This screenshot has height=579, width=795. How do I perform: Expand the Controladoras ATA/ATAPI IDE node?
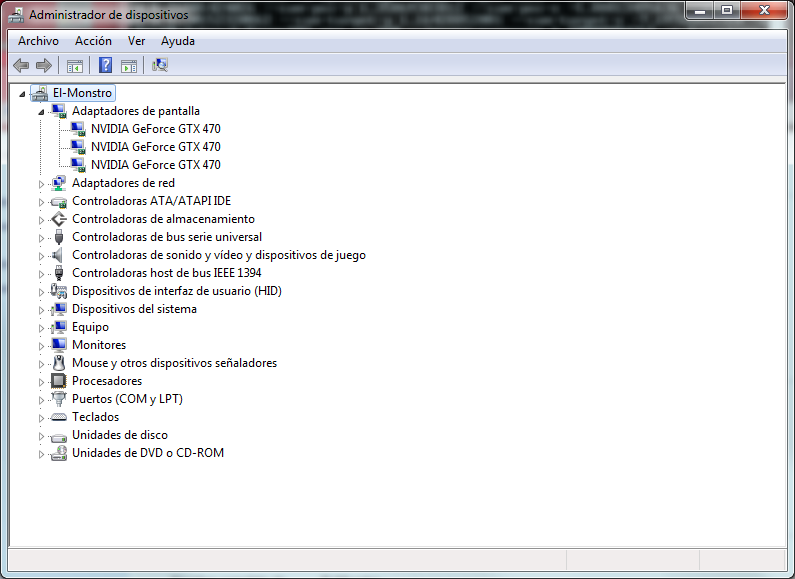pyautogui.click(x=41, y=202)
